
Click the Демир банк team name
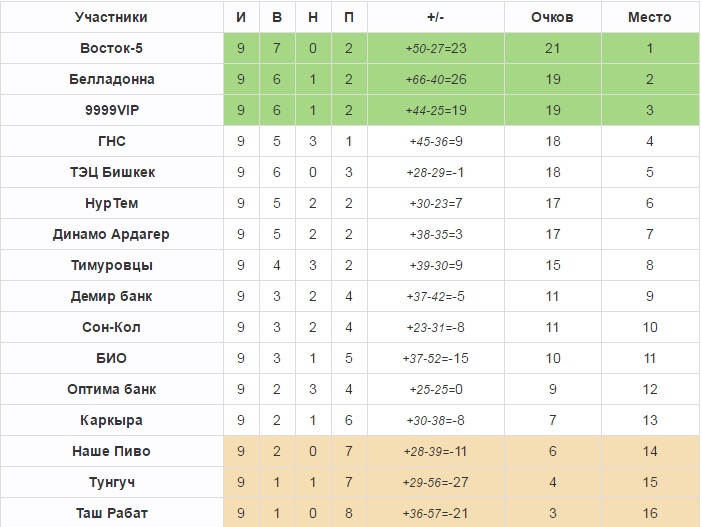(111, 296)
